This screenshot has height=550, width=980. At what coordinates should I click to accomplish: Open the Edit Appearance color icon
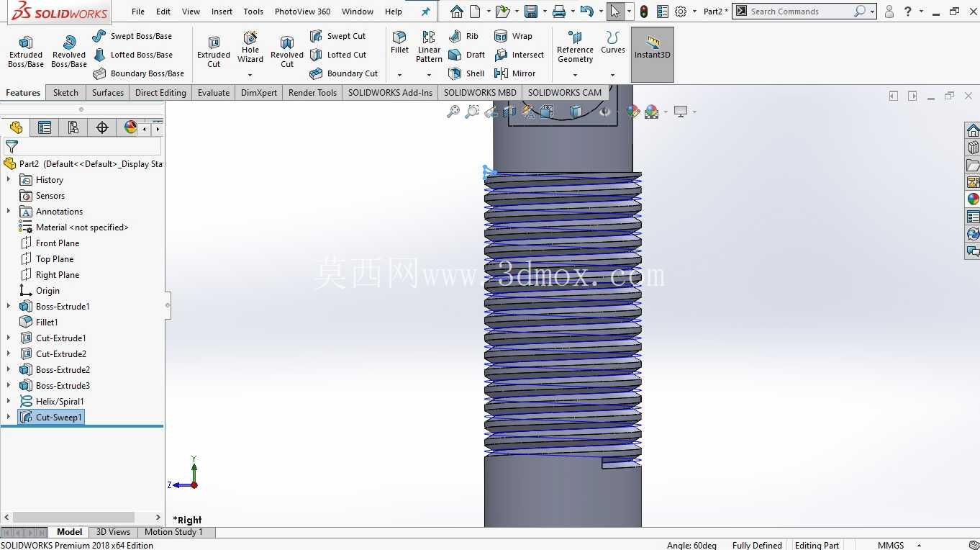point(632,112)
